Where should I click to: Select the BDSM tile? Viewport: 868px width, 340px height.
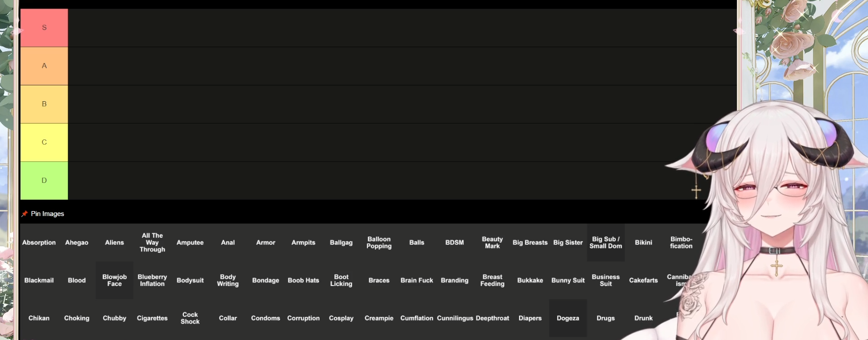[455, 242]
